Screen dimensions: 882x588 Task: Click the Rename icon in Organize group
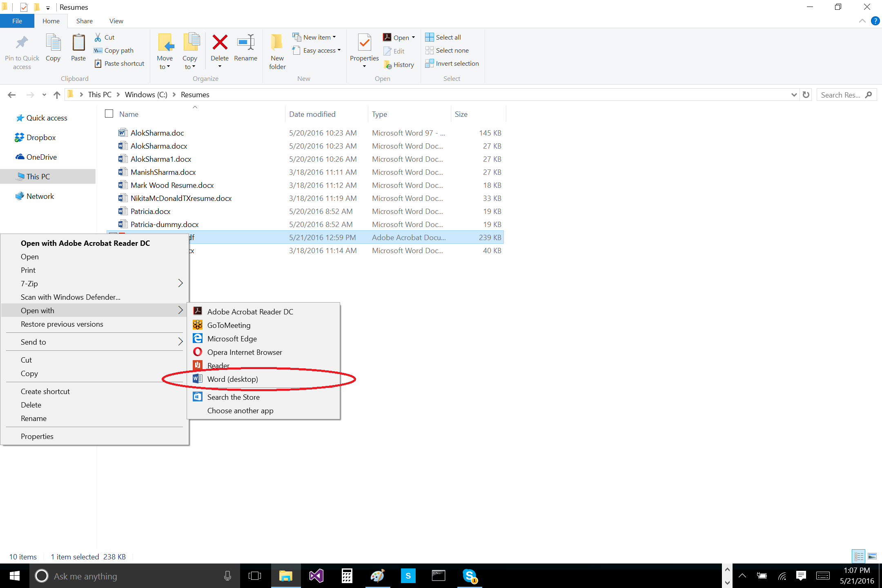[x=245, y=42]
